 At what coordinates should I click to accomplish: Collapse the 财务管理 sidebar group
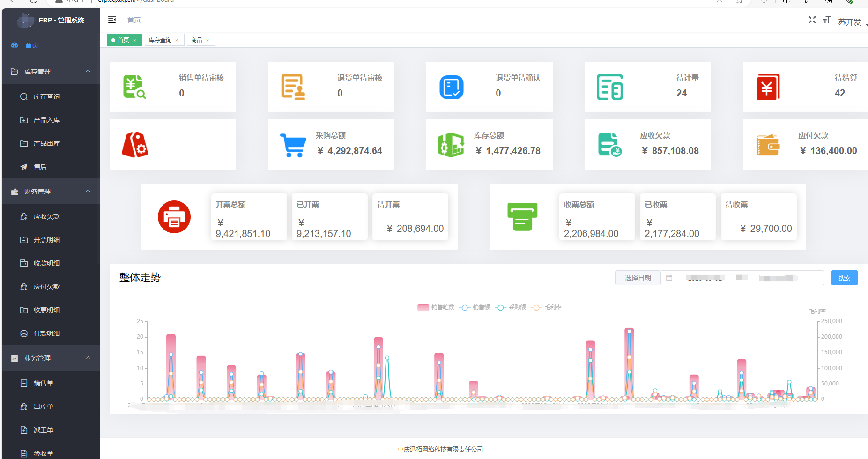[x=51, y=192]
